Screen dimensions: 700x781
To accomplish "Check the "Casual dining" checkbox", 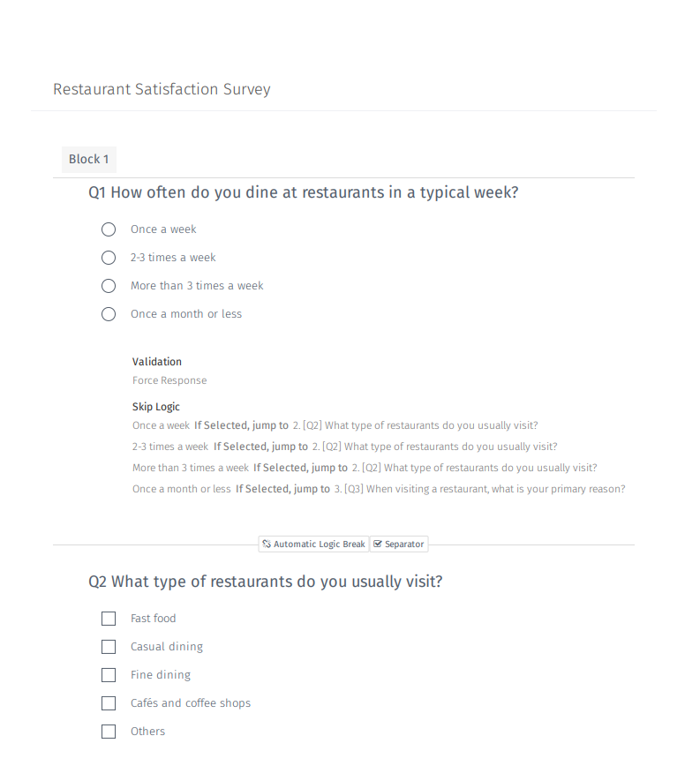I will [x=108, y=646].
